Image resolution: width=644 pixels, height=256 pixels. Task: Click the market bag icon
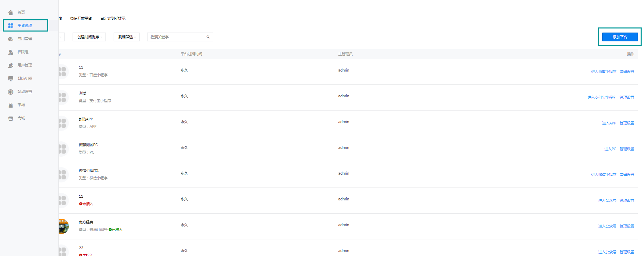pos(11,105)
